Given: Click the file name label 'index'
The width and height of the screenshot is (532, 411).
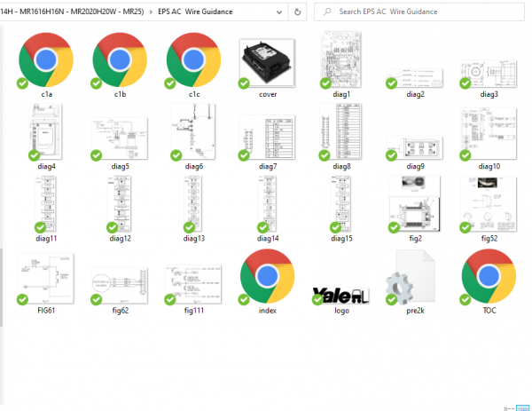Looking at the screenshot, I should click(x=268, y=311).
